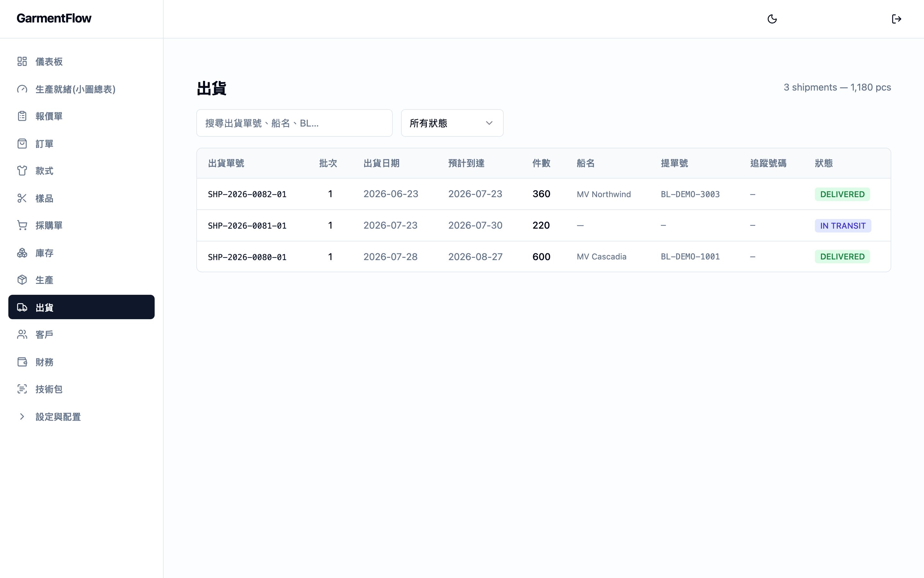
Task: Toggle dark mode with the moon icon
Action: 772,19
